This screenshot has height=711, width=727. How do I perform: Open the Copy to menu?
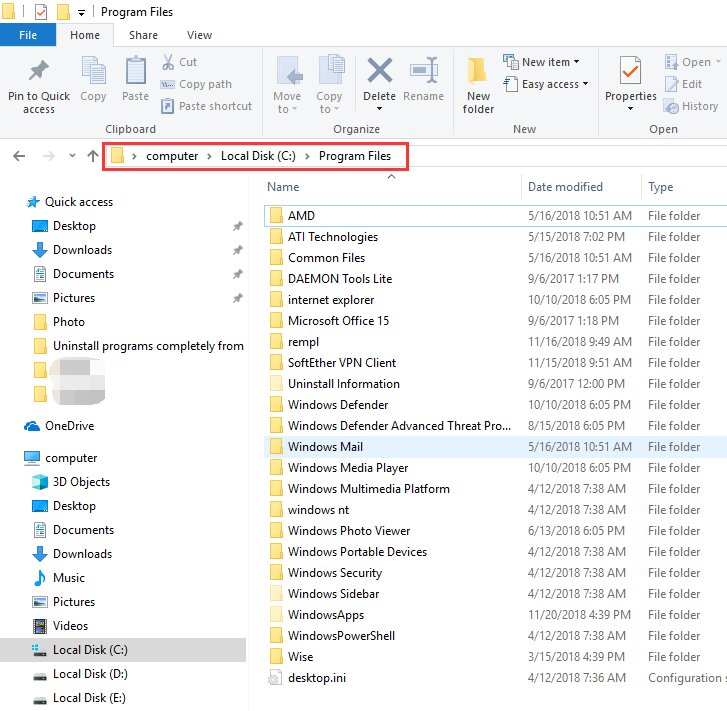[x=329, y=85]
